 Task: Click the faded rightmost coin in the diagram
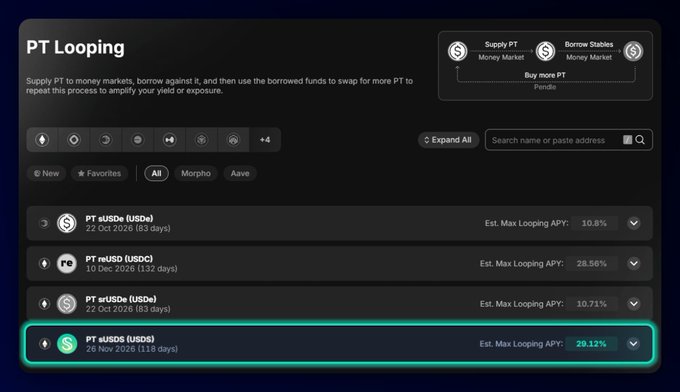(633, 51)
